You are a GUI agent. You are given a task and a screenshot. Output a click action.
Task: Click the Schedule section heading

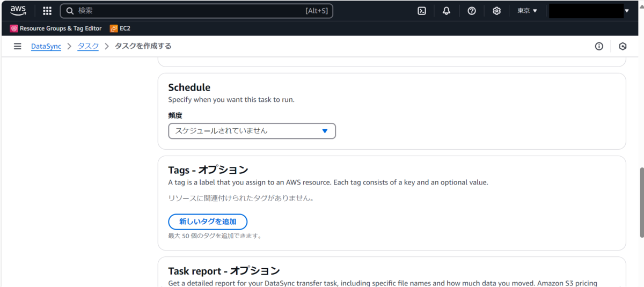point(189,87)
